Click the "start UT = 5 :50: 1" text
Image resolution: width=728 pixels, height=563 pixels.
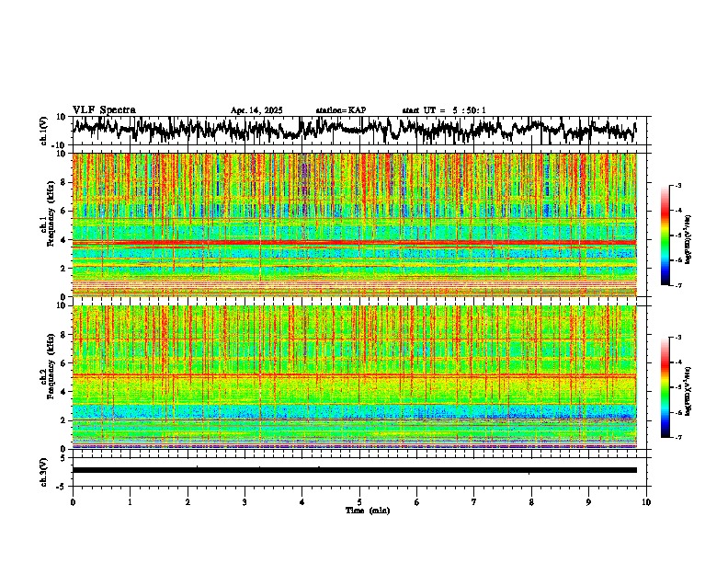tap(444, 110)
